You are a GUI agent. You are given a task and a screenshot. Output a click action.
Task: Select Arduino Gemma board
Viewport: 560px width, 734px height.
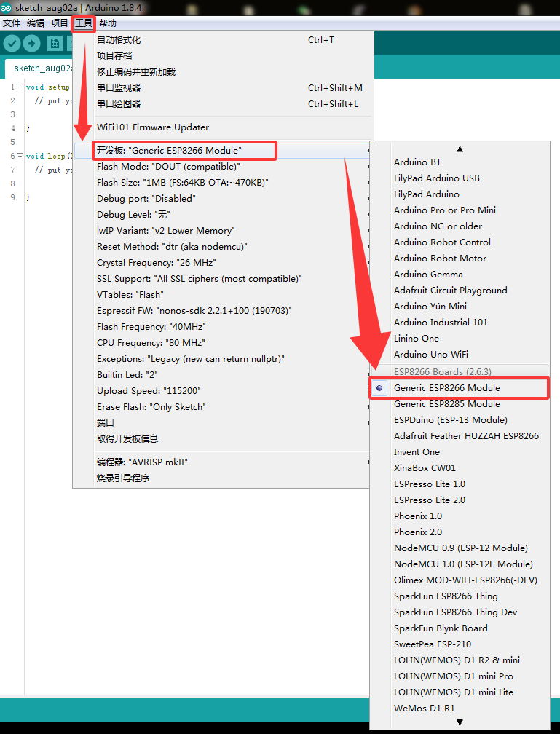pos(460,275)
